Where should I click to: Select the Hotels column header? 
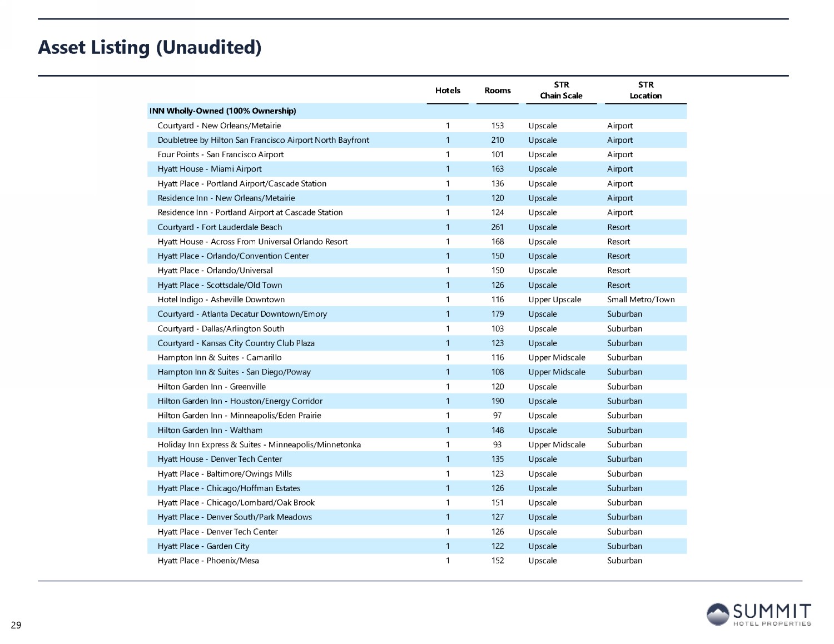click(448, 91)
